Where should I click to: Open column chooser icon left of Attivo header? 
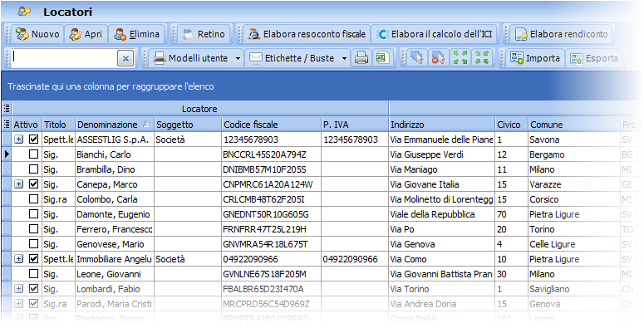pyautogui.click(x=6, y=125)
